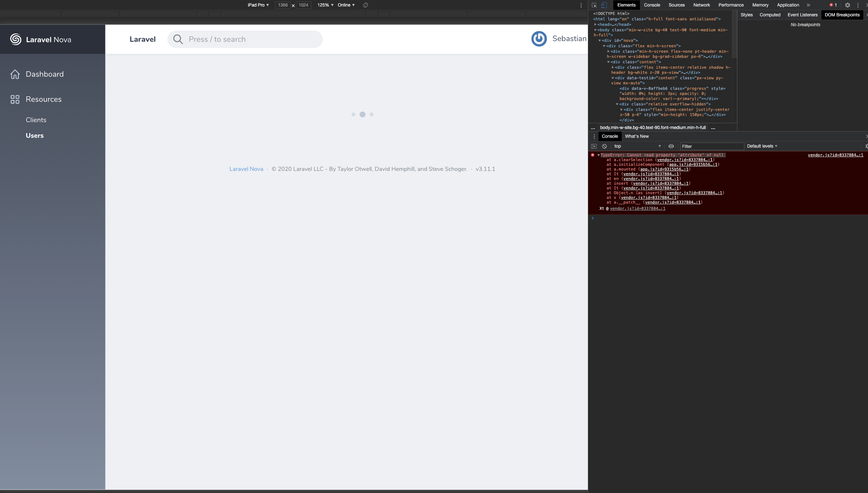Open the iPad Pro device selector
Image resolution: width=868 pixels, height=493 pixels.
(258, 5)
